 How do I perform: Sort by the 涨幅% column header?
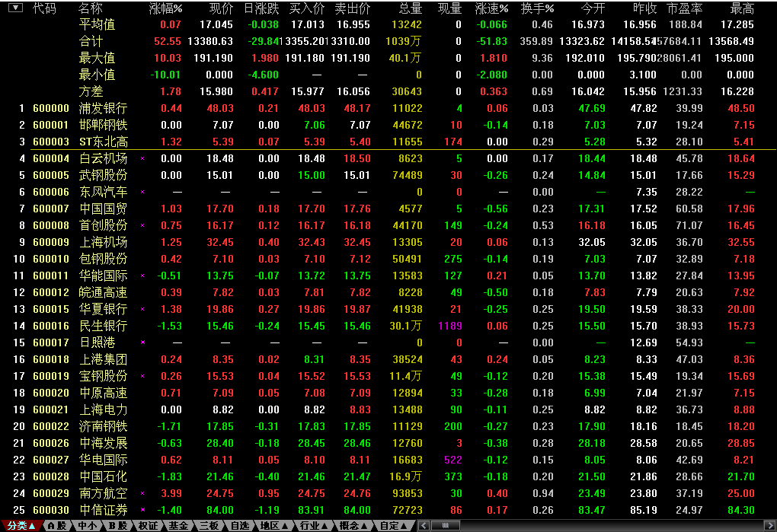point(165,8)
